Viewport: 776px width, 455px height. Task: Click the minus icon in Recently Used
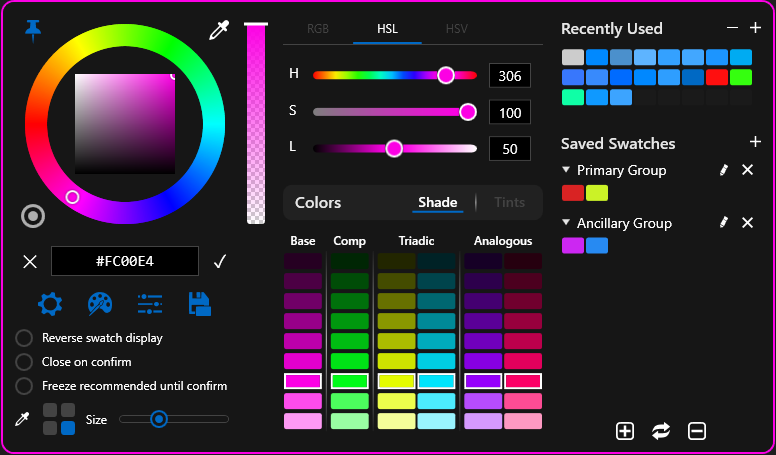[732, 28]
